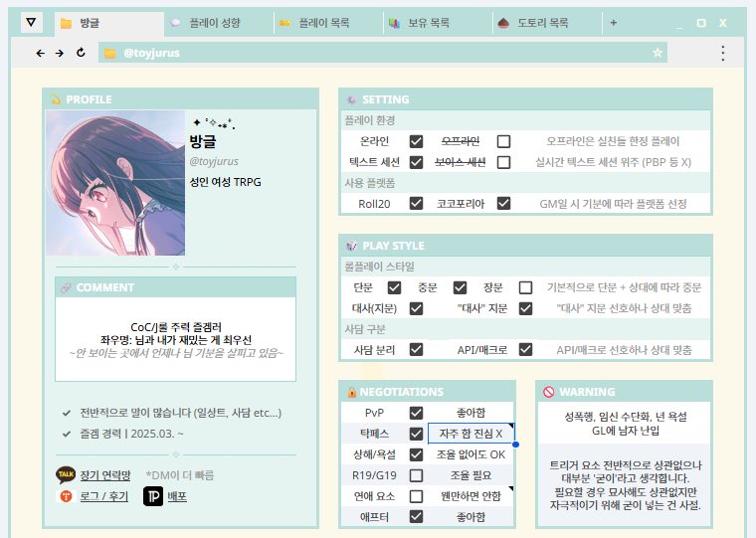
Task: Click the line 즐겜 경력 | 2025.03. ~
Action: click(x=131, y=434)
